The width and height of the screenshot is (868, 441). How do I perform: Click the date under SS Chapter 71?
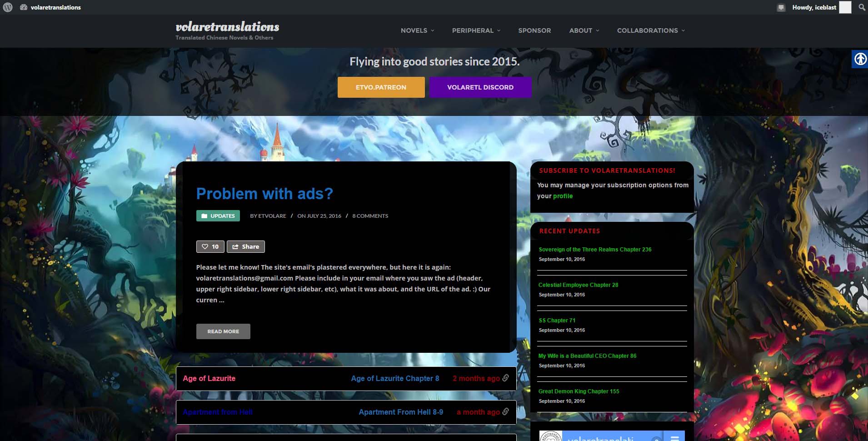click(562, 330)
